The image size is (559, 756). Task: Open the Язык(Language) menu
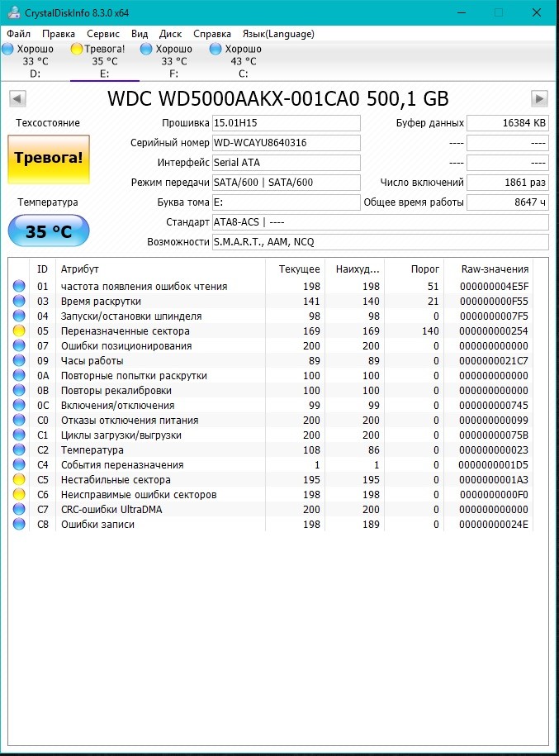(x=278, y=34)
